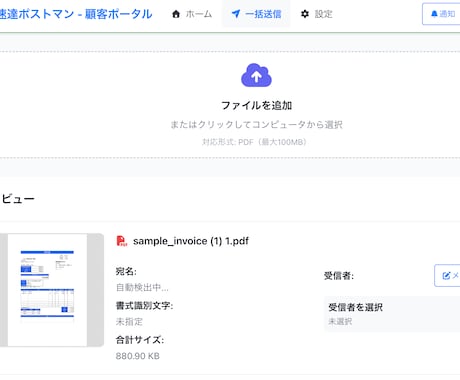Open the sample_invoice PDF preview thumbnail
Viewport: 460px width, 380px height.
[52, 290]
